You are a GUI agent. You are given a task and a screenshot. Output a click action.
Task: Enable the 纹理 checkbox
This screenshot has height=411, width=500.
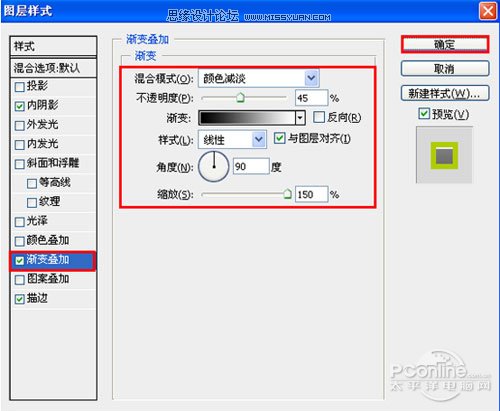pyautogui.click(x=32, y=203)
